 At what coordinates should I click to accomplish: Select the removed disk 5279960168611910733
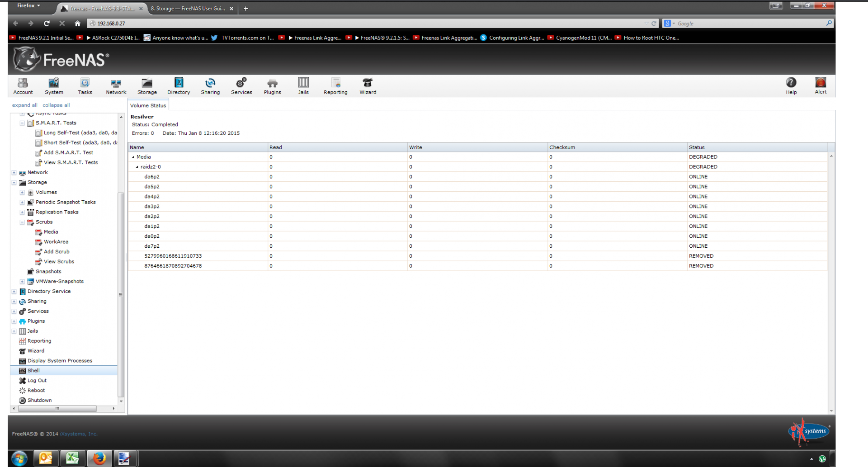pos(478,256)
